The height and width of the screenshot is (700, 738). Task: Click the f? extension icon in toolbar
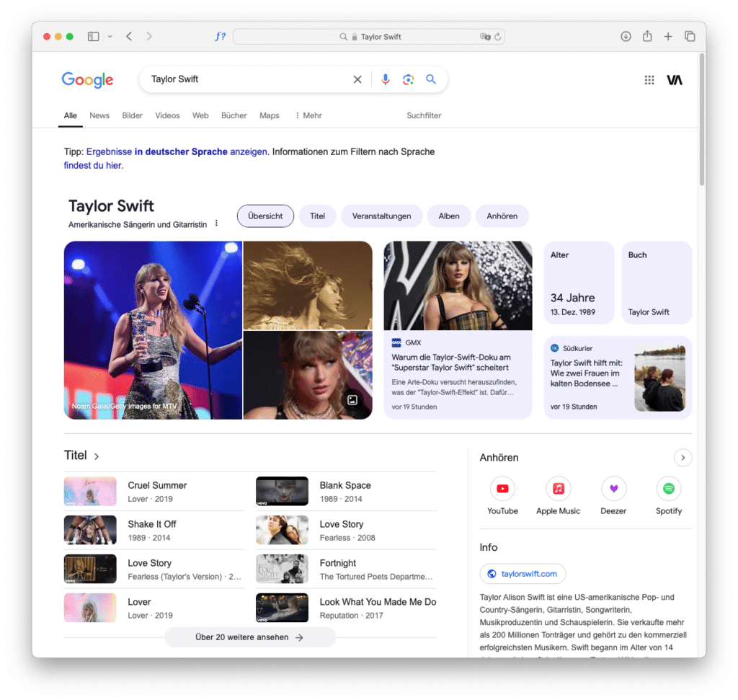[x=220, y=36]
